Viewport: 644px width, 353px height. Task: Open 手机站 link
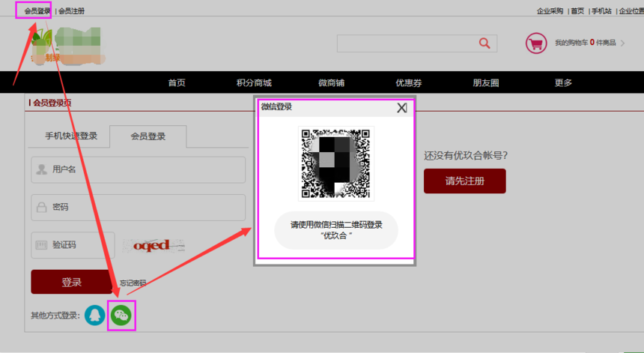[x=601, y=11]
